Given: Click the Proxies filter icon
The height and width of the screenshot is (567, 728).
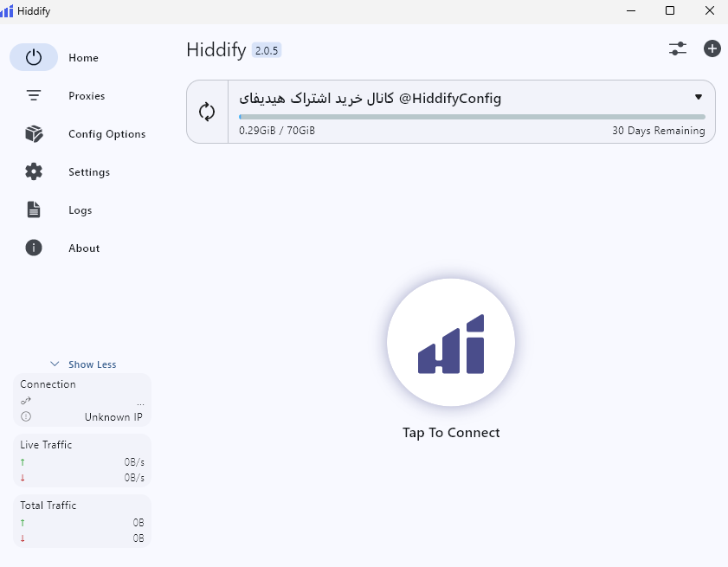Looking at the screenshot, I should 34,96.
